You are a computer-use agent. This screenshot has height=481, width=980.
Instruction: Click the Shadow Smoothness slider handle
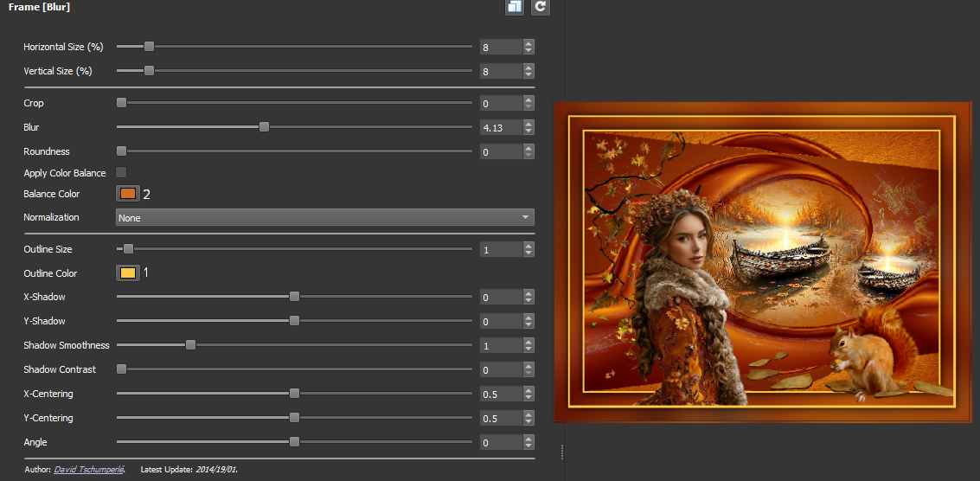[x=190, y=344]
